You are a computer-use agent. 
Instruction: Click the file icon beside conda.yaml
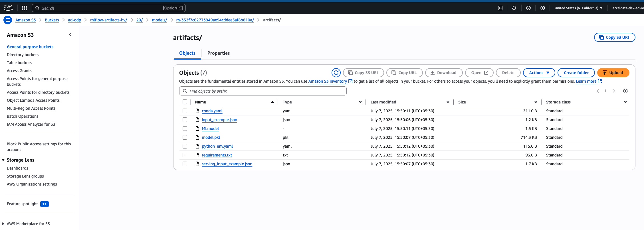point(197,111)
